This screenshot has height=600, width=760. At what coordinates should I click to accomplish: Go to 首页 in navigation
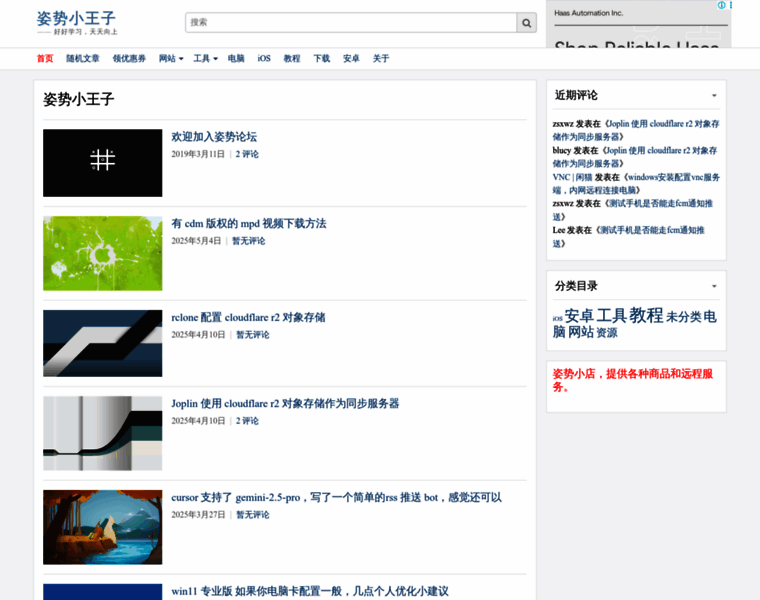45,59
